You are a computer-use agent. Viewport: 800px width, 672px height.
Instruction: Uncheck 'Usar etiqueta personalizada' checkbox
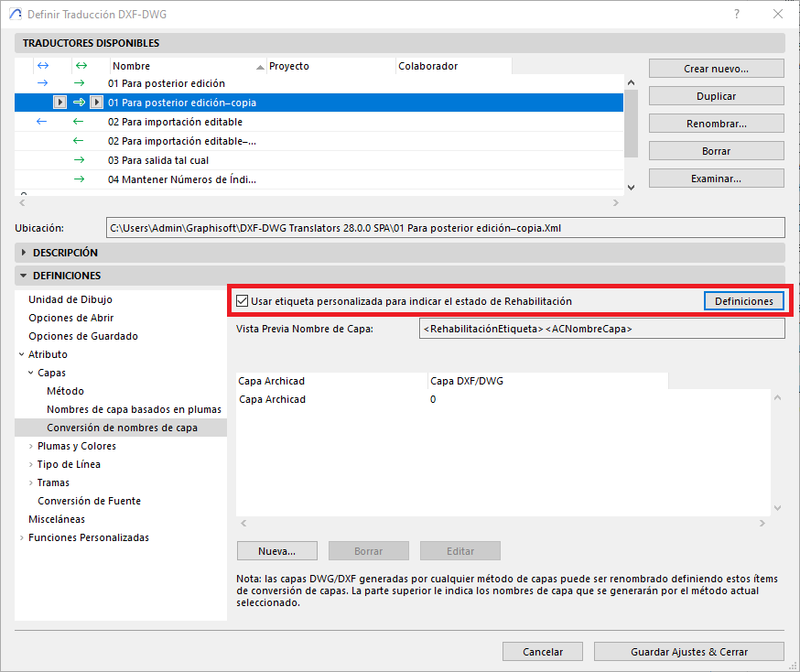point(243,301)
